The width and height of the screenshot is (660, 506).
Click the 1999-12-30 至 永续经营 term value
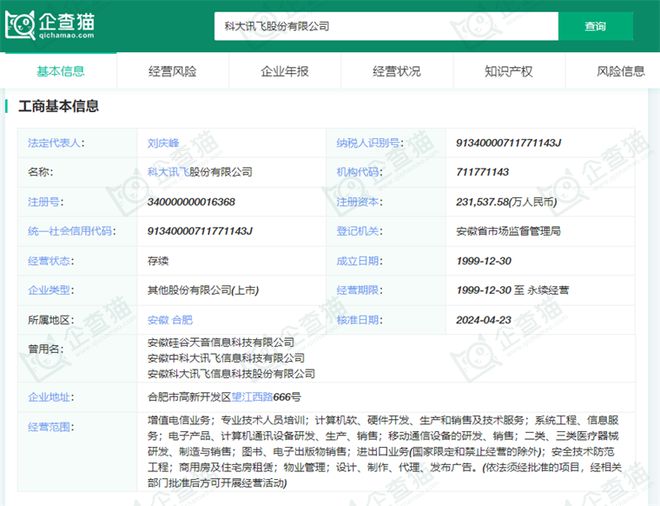(x=512, y=290)
